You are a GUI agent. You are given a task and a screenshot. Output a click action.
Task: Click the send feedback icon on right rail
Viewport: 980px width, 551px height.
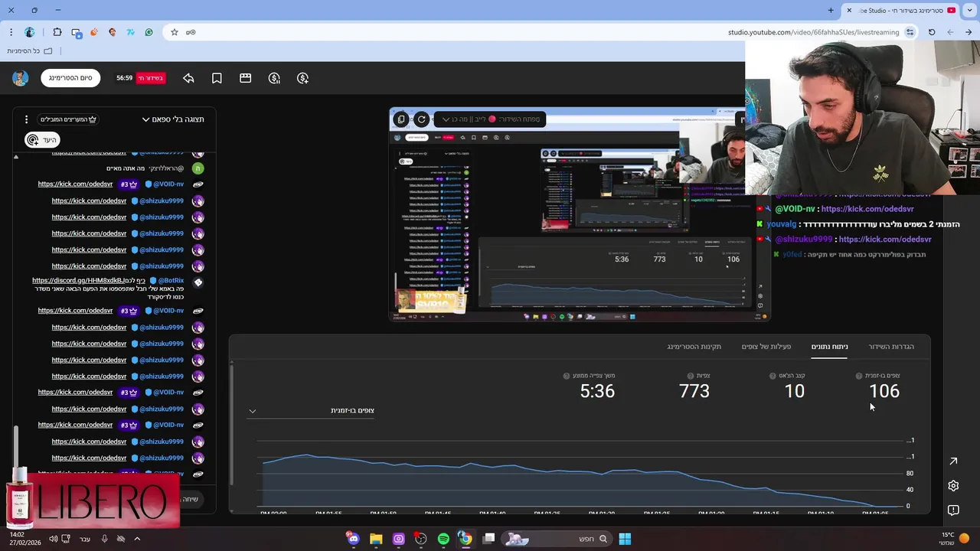pos(953,510)
